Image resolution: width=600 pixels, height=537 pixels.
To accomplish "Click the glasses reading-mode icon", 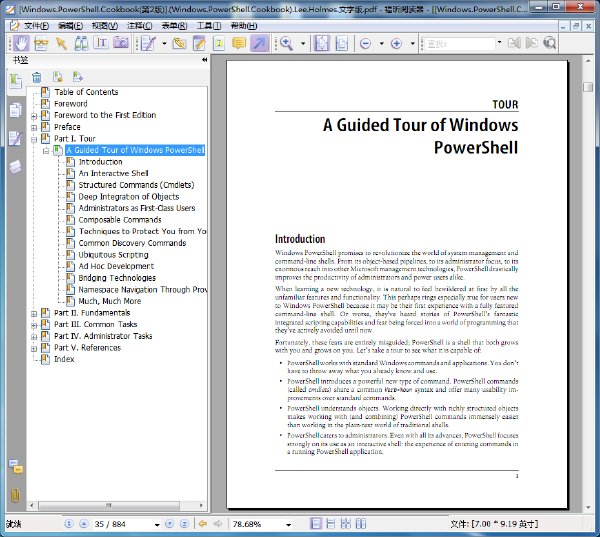I will [41, 44].
